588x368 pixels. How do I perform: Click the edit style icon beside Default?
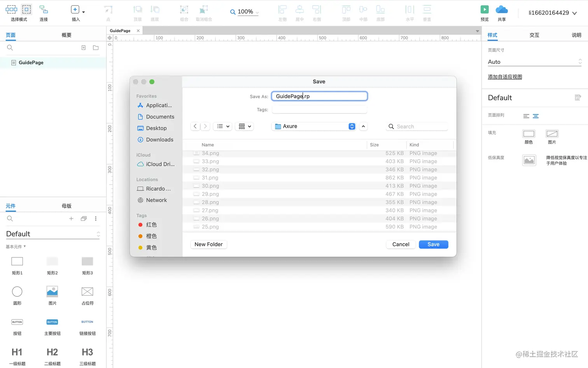(578, 97)
